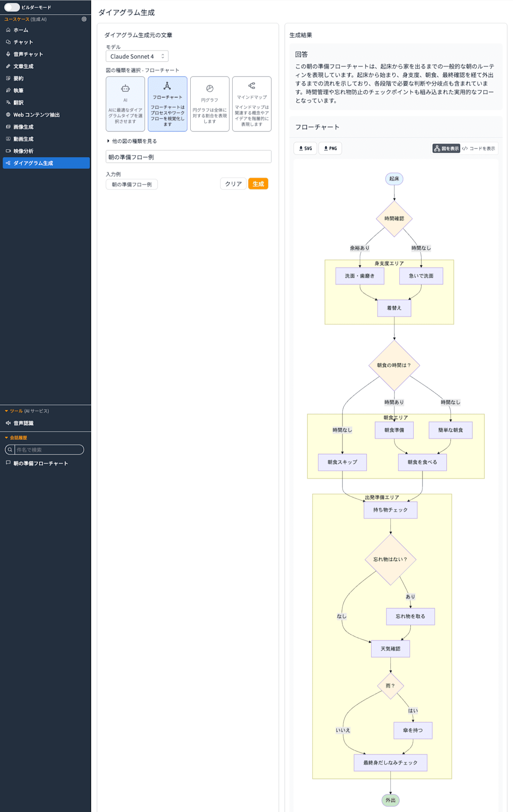Click the 翻訳 translate icon
Screen dimensions: 513x812
coord(8,103)
